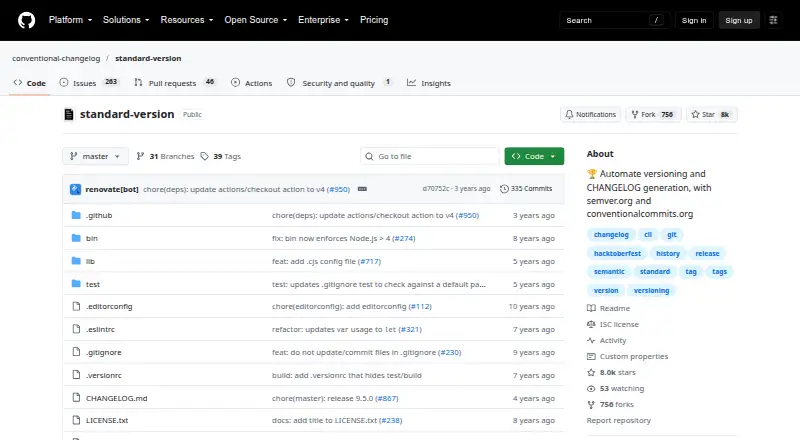Click the Fork icon button
The height and width of the screenshot is (440, 800).
[635, 114]
